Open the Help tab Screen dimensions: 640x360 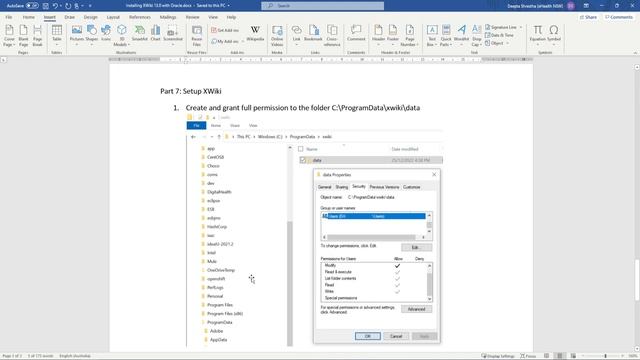(231, 17)
